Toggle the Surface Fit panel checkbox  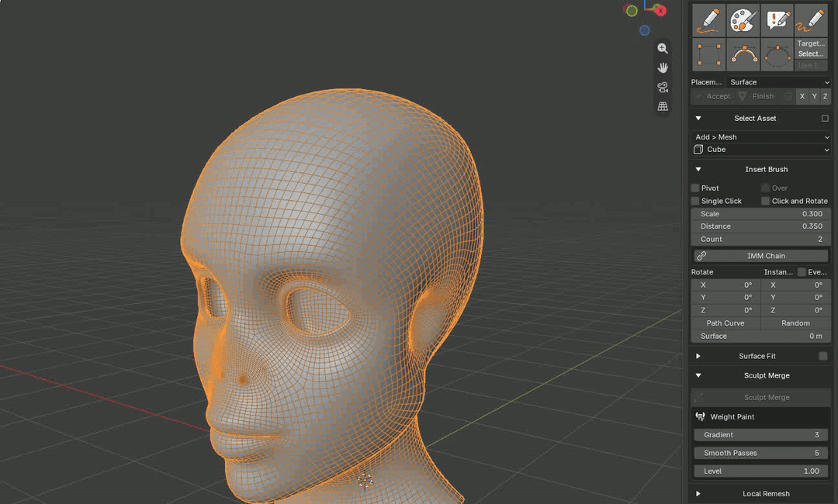point(823,356)
